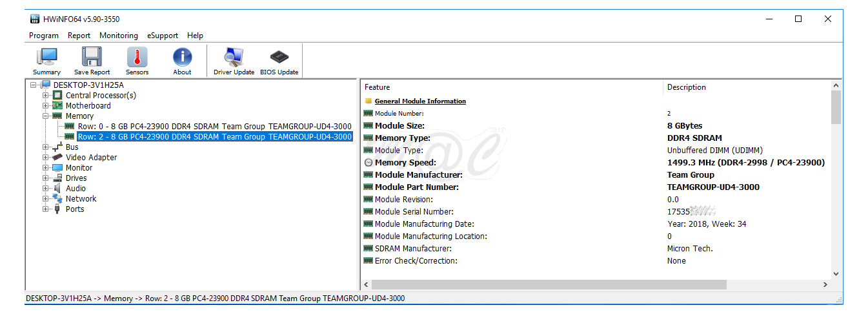Expand the Ports tree node

click(x=46, y=209)
